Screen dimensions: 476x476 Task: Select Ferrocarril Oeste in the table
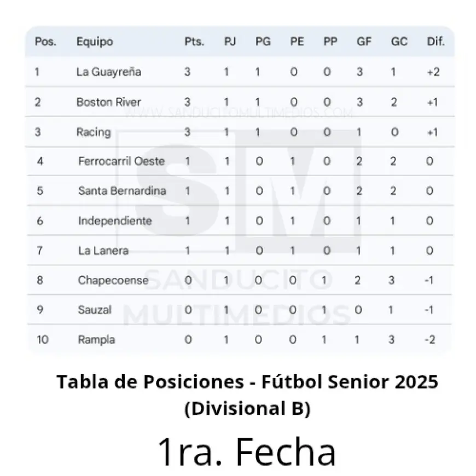point(121,161)
